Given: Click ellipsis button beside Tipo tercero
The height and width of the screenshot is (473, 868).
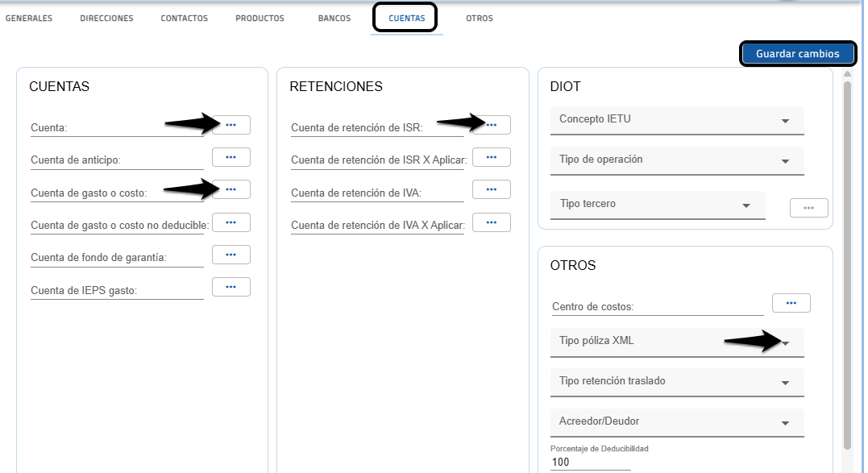Looking at the screenshot, I should point(808,208).
